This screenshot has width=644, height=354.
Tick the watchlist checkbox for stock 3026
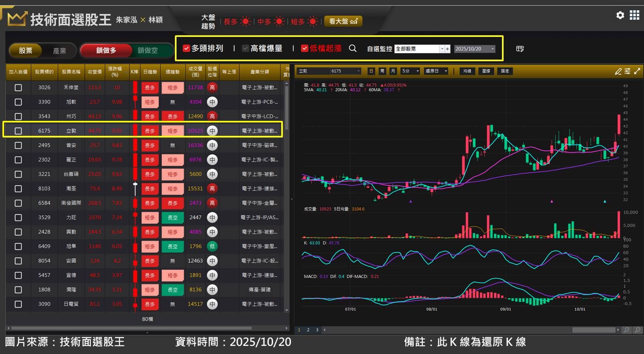(18, 88)
